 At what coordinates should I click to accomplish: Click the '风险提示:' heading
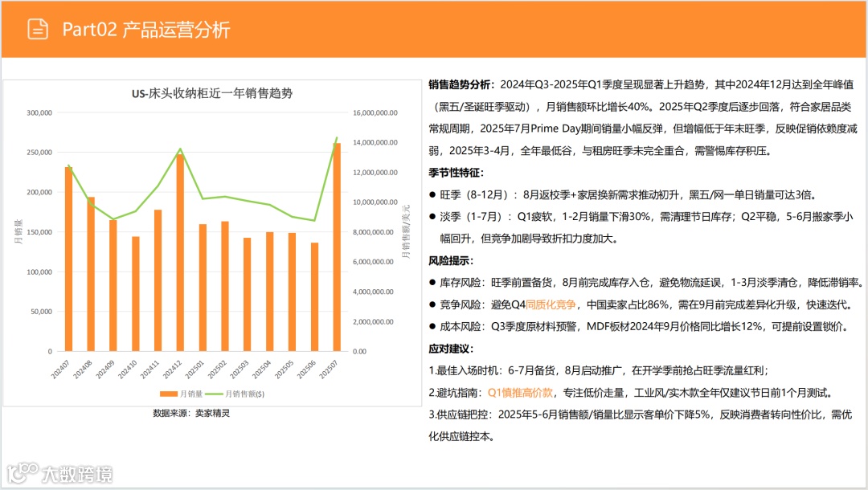(451, 260)
